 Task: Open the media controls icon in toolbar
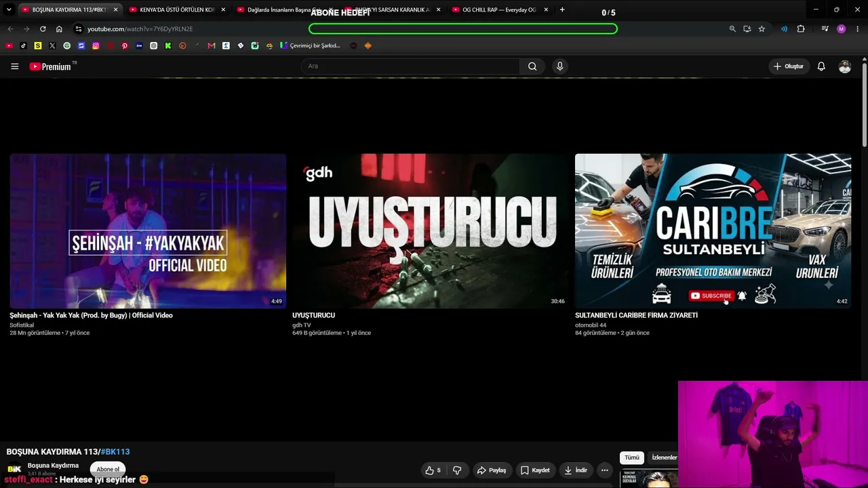[825, 29]
